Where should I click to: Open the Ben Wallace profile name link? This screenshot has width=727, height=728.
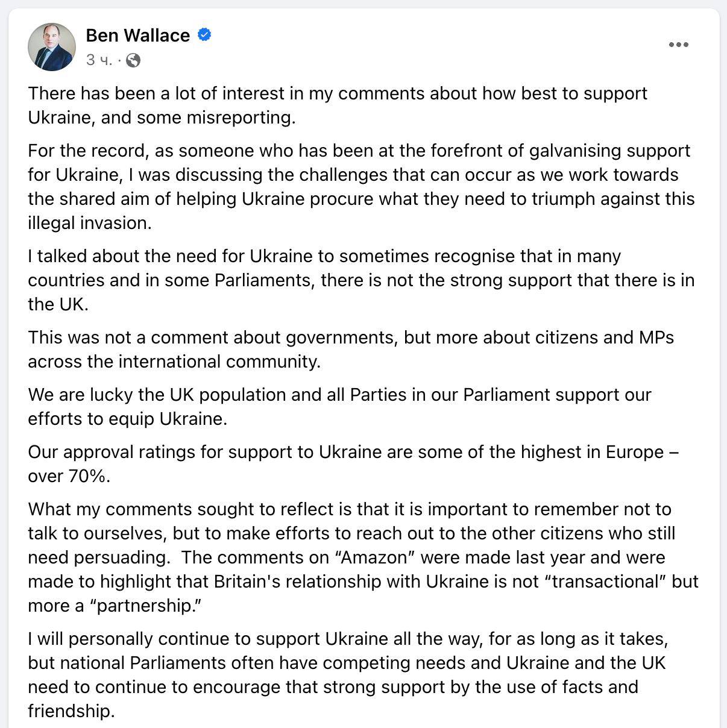[x=137, y=35]
